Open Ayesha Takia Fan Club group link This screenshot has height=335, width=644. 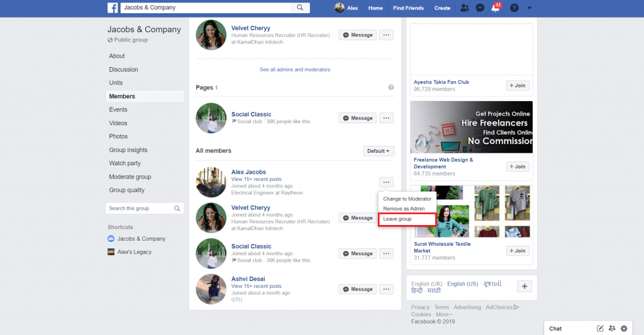(x=441, y=82)
